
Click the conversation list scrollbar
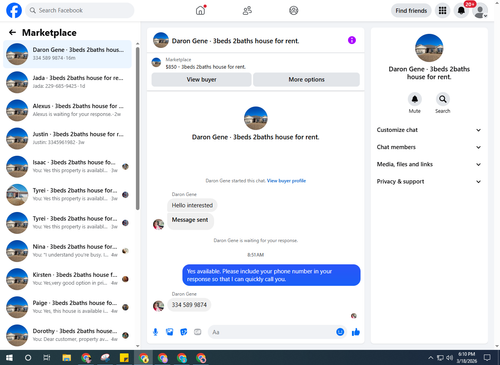pyautogui.click(x=137, y=128)
